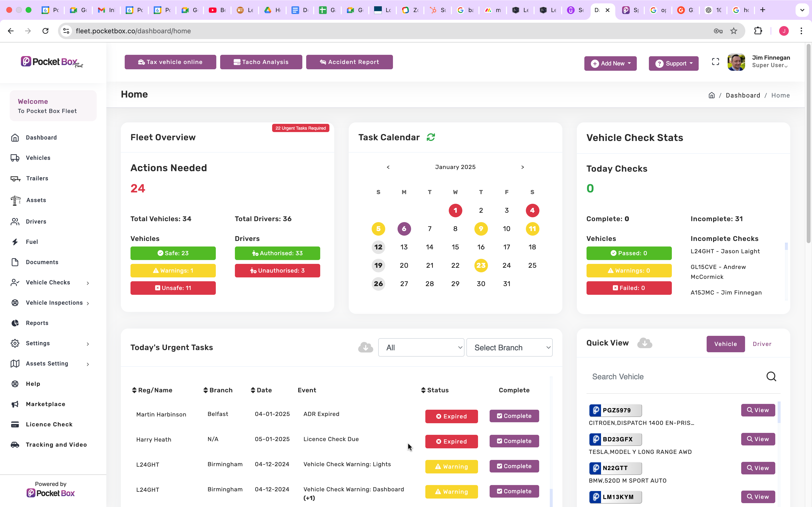Mark Harry Heath Licence Check as Complete
The image size is (812, 507).
(x=514, y=441)
